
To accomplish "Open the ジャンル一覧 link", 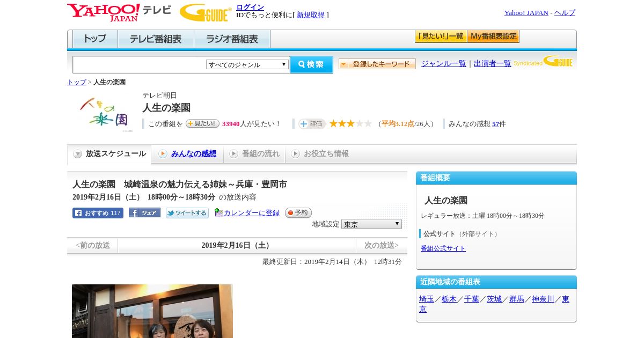I will click(444, 64).
